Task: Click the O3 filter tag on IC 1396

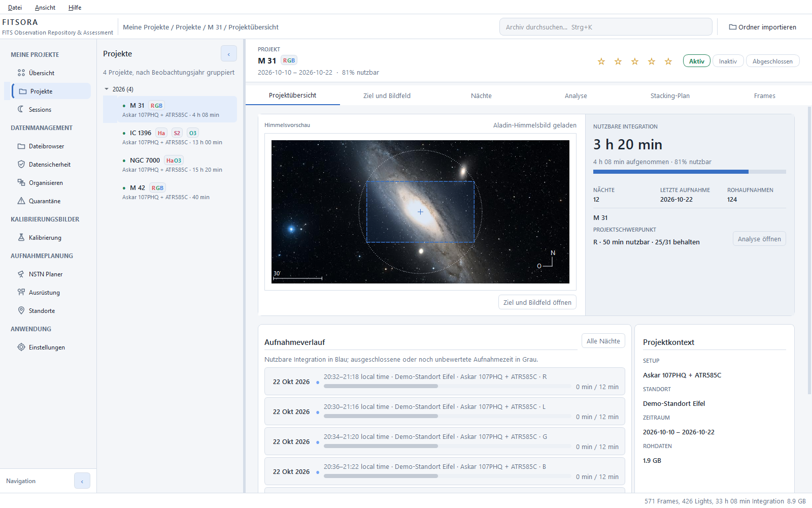Action: pyautogui.click(x=193, y=133)
